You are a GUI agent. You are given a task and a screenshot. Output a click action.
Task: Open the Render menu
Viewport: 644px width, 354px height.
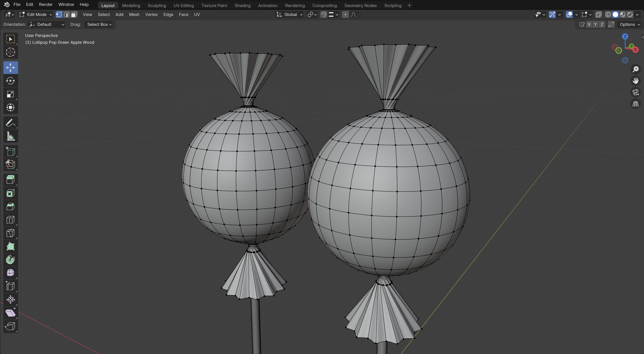(46, 5)
